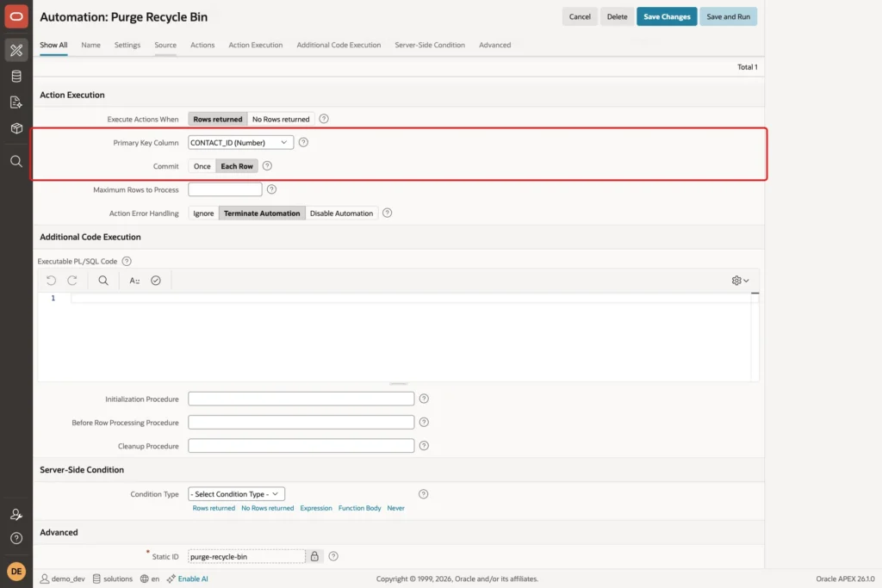Show help for Action Error Handling
The width and height of the screenshot is (882, 588).
tap(387, 213)
